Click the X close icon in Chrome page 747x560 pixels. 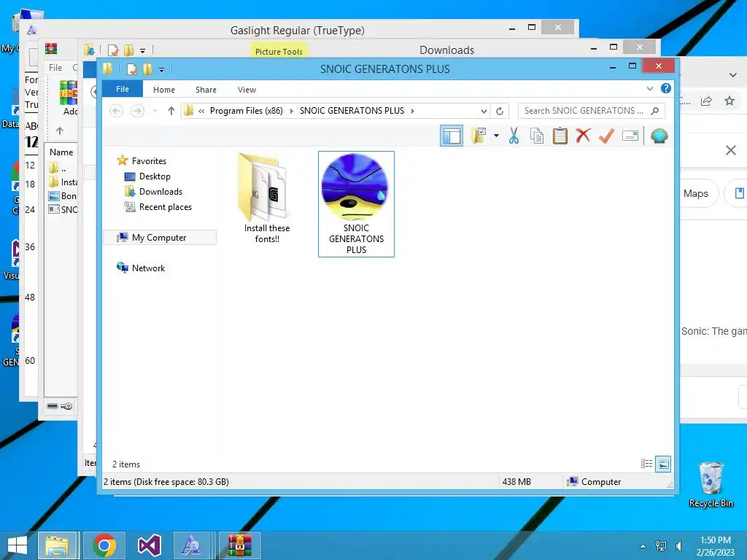(731, 150)
